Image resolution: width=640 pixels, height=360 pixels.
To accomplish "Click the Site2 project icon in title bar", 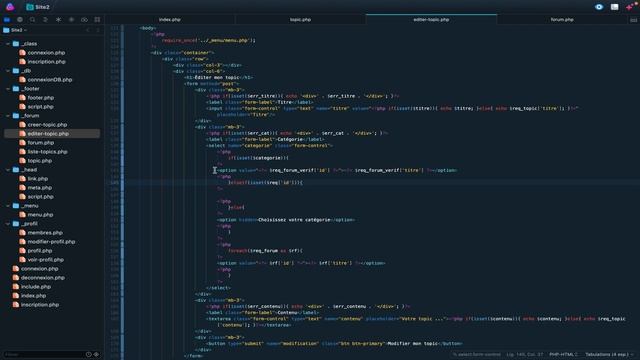I will tap(30, 7).
